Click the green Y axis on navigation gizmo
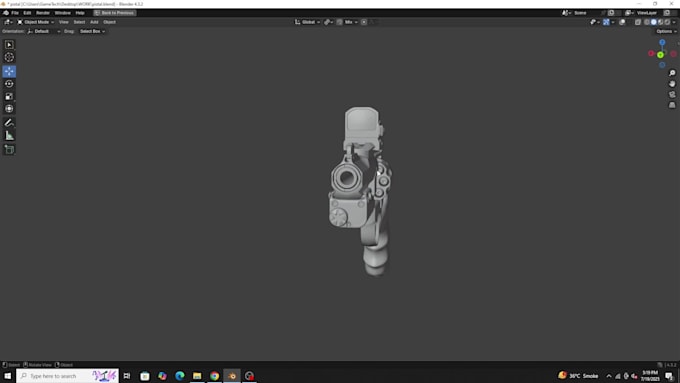 coord(660,55)
